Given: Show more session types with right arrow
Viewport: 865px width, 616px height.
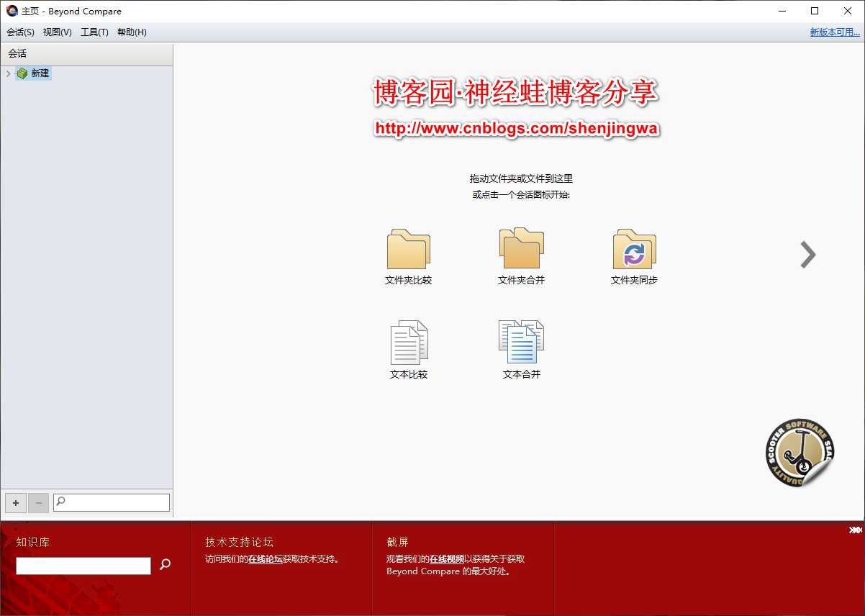Looking at the screenshot, I should pyautogui.click(x=808, y=254).
